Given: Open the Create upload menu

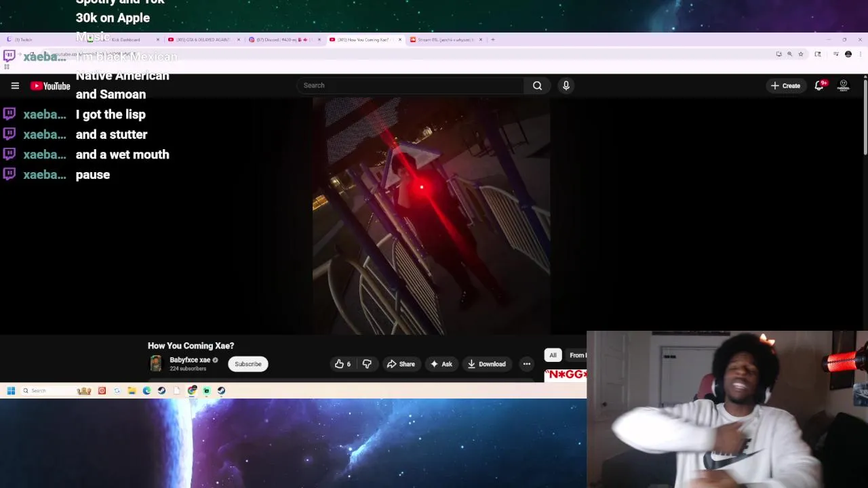Looking at the screenshot, I should [785, 85].
